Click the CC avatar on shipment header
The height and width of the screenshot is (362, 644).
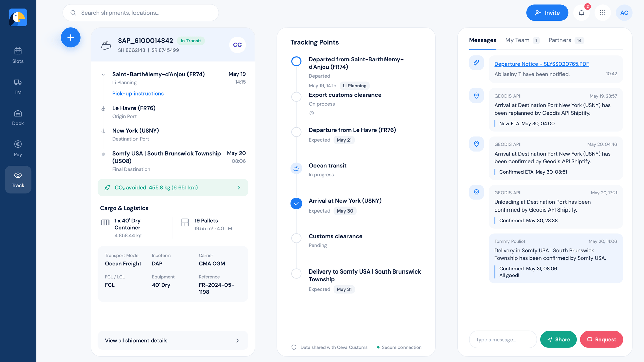coord(237,45)
